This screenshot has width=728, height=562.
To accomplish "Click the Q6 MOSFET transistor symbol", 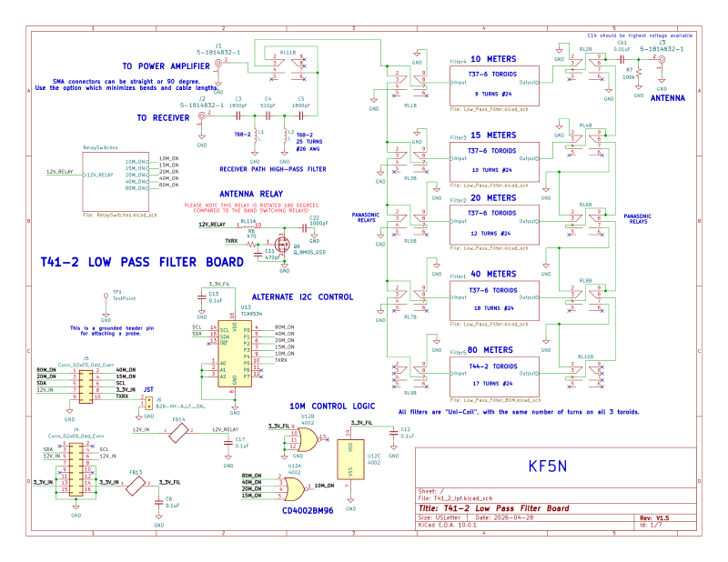I will point(282,243).
